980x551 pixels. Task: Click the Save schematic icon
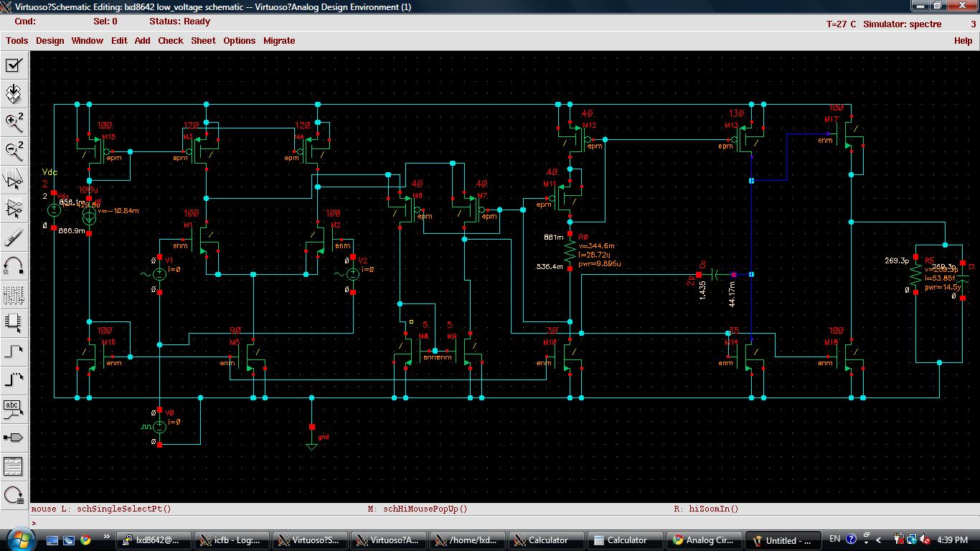(x=14, y=94)
